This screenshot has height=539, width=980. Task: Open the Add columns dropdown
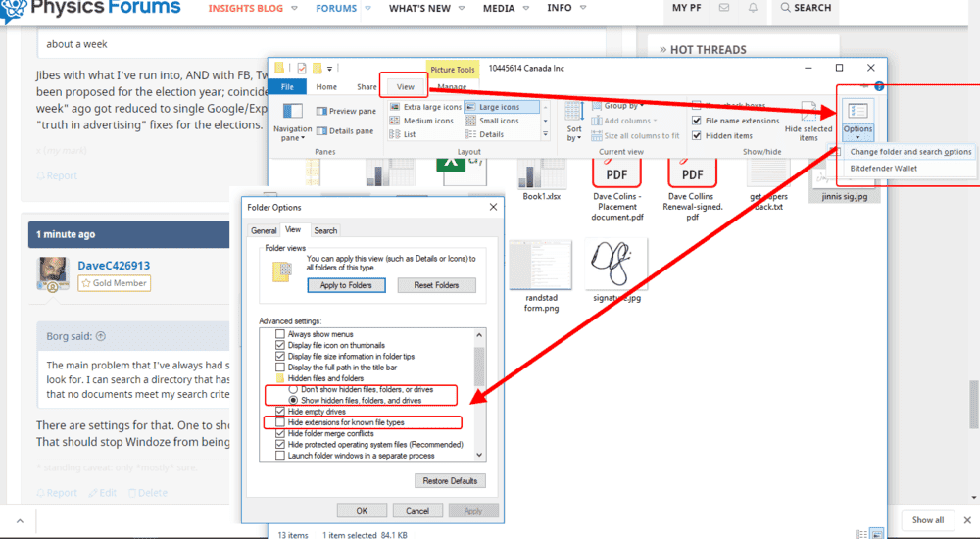[624, 121]
